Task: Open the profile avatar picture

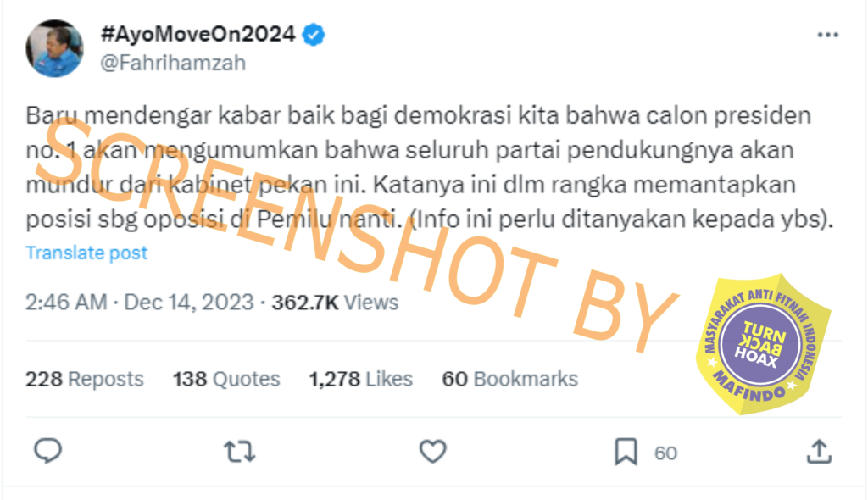Action: pos(54,48)
